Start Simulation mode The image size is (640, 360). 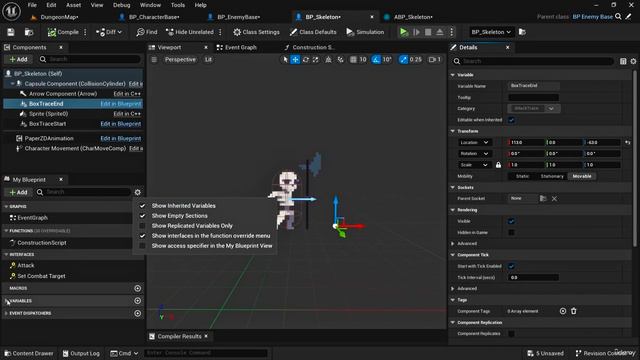click(x=365, y=32)
